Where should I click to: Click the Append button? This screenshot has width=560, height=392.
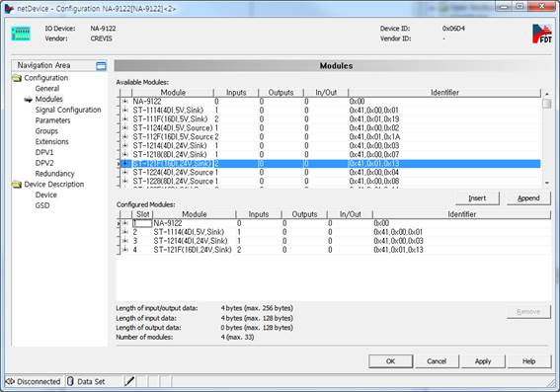pyautogui.click(x=528, y=198)
